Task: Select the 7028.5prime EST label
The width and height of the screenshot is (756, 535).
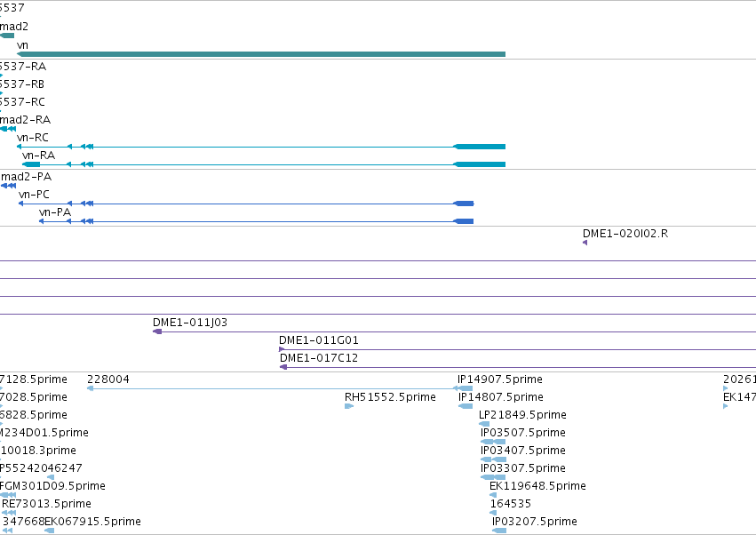Action: [x=34, y=397]
